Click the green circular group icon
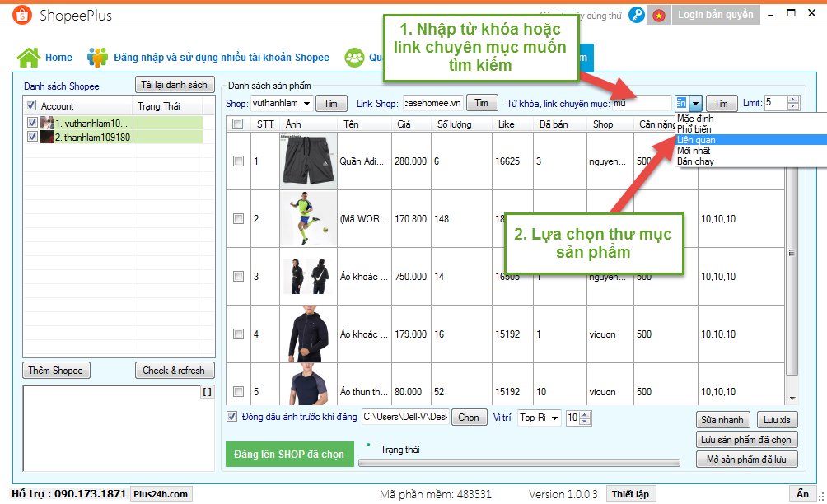827x504 pixels. 355,58
